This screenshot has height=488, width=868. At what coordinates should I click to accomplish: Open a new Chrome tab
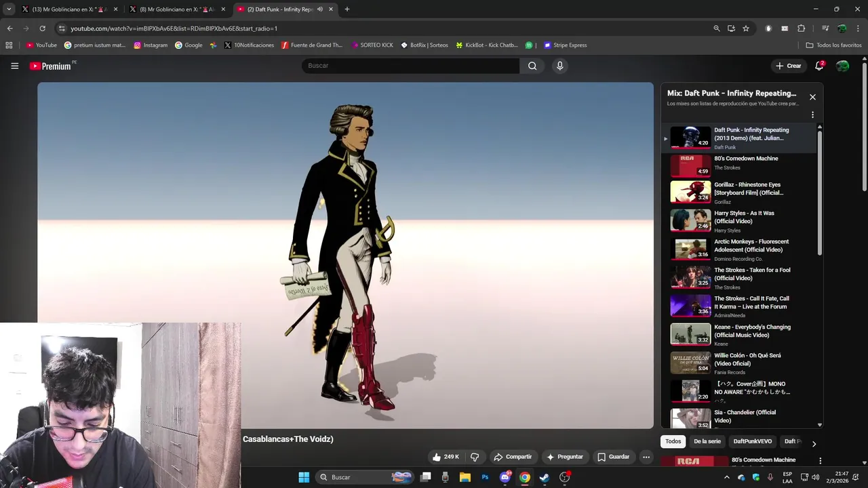[347, 9]
